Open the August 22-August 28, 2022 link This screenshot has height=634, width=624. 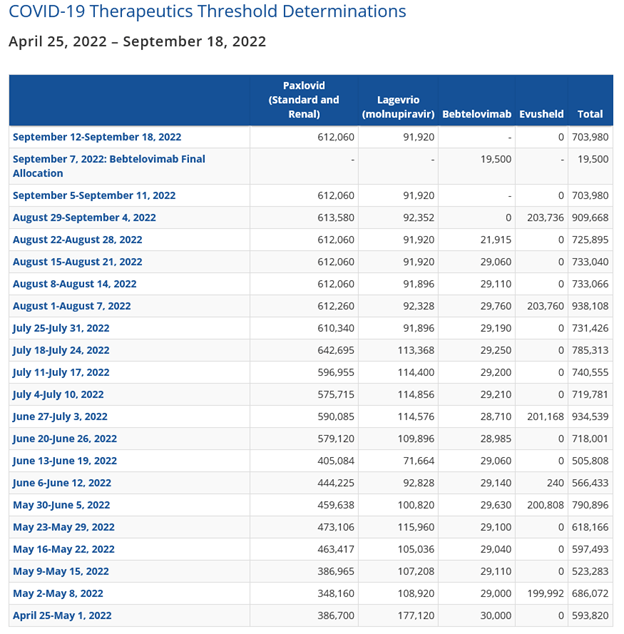(77, 240)
